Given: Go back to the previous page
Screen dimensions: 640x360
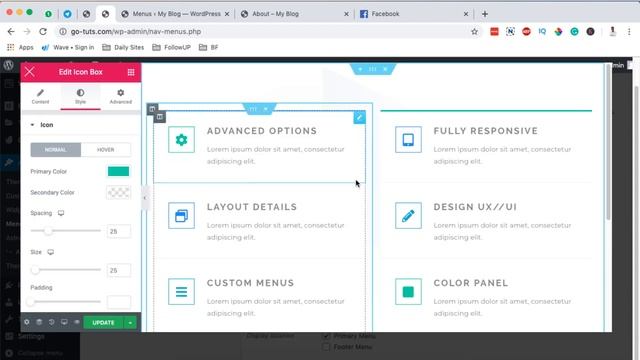Looking at the screenshot, I should tap(11, 31).
